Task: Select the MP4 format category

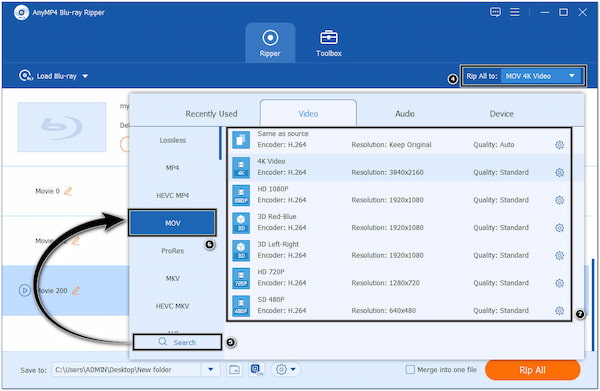Action: tap(173, 168)
